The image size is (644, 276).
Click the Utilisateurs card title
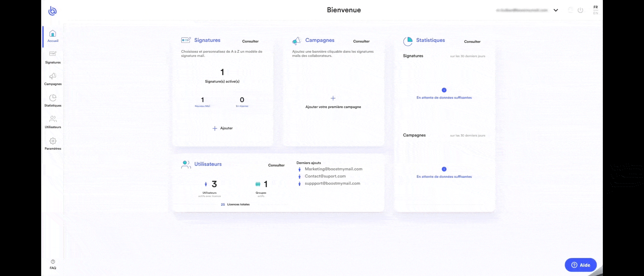pyautogui.click(x=208, y=164)
